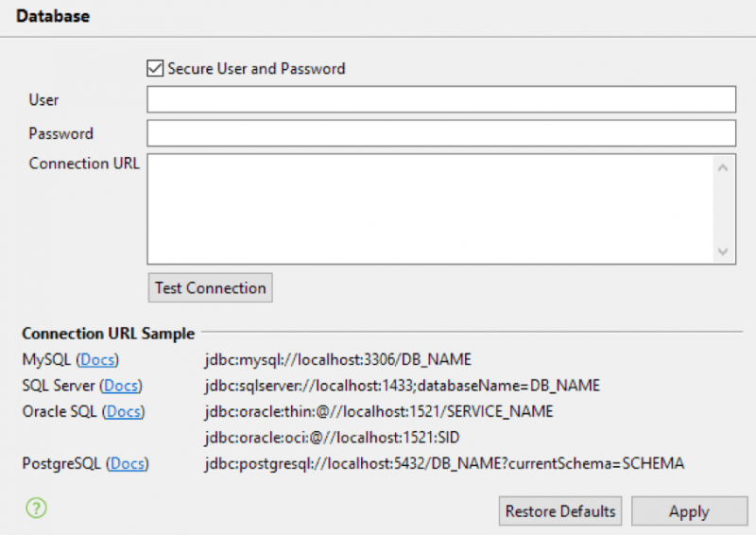Click the Connection URL Sample heading
The image size is (756, 535).
click(x=109, y=334)
